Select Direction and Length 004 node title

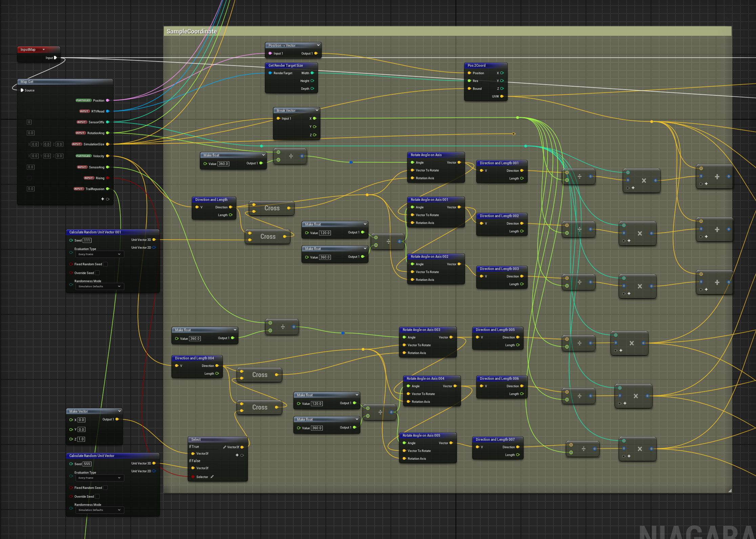coord(194,358)
